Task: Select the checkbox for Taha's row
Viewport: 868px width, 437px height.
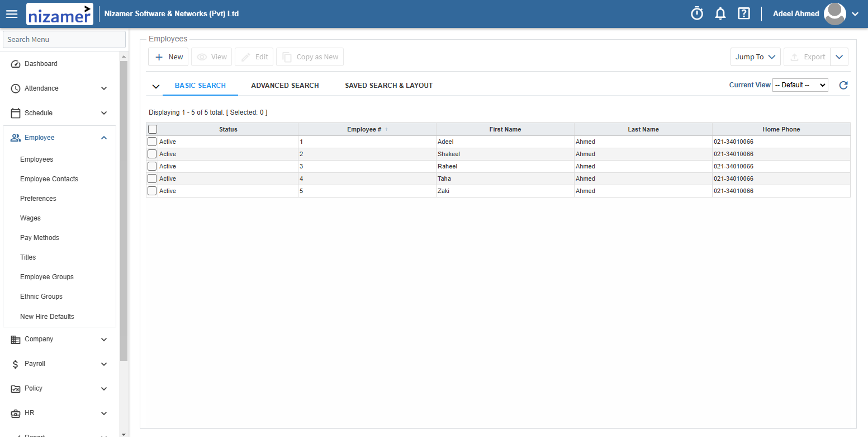Action: (152, 178)
